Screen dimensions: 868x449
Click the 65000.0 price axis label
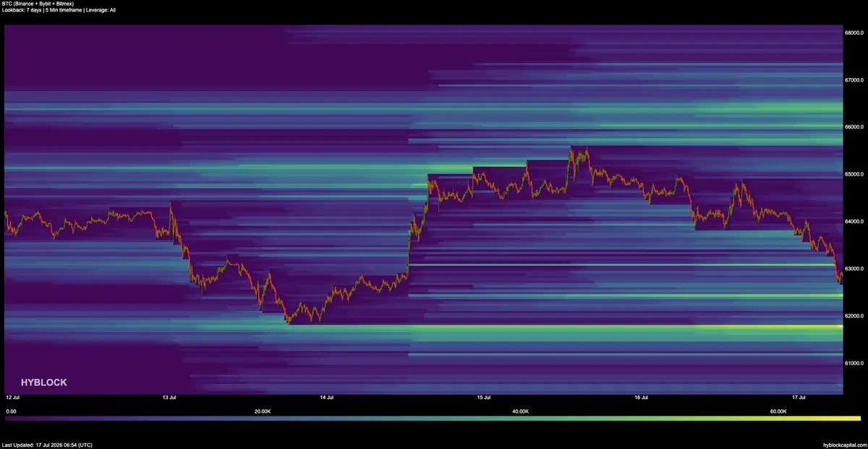pos(854,174)
